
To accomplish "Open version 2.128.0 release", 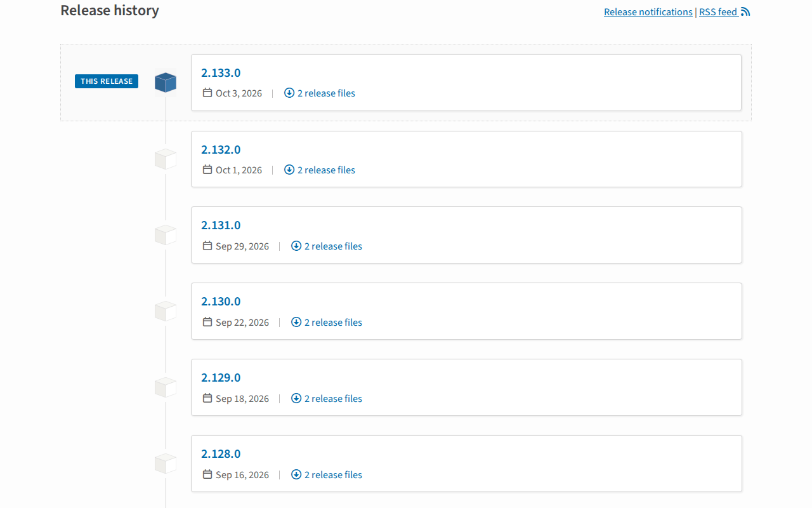I will click(x=221, y=453).
